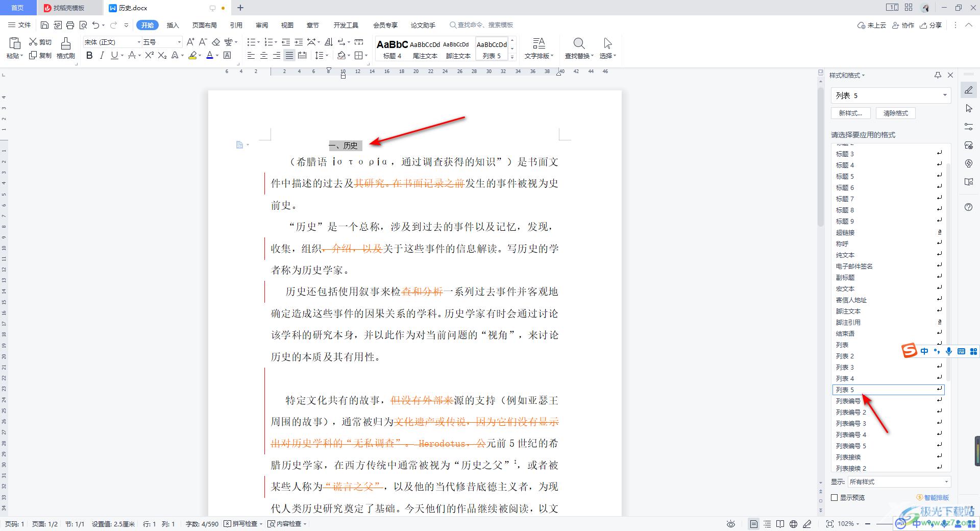Apply Subscript X₂ formatting
This screenshot has width=980, height=531.
point(162,55)
